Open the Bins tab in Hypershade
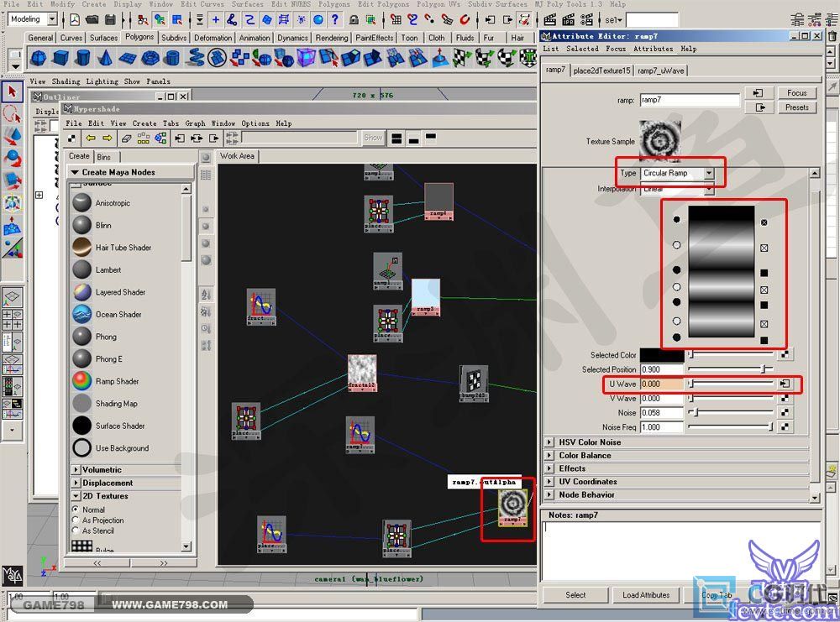Image resolution: width=840 pixels, height=622 pixels. coord(104,157)
